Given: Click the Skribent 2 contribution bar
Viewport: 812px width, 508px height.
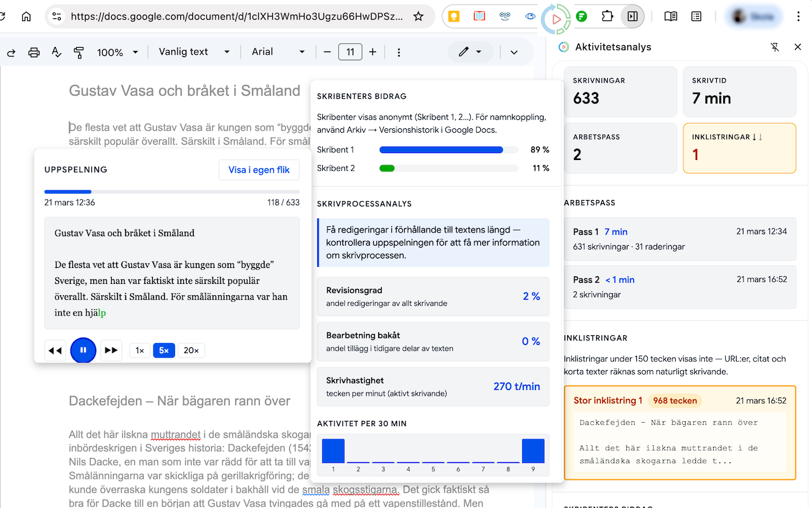Looking at the screenshot, I should click(x=448, y=168).
